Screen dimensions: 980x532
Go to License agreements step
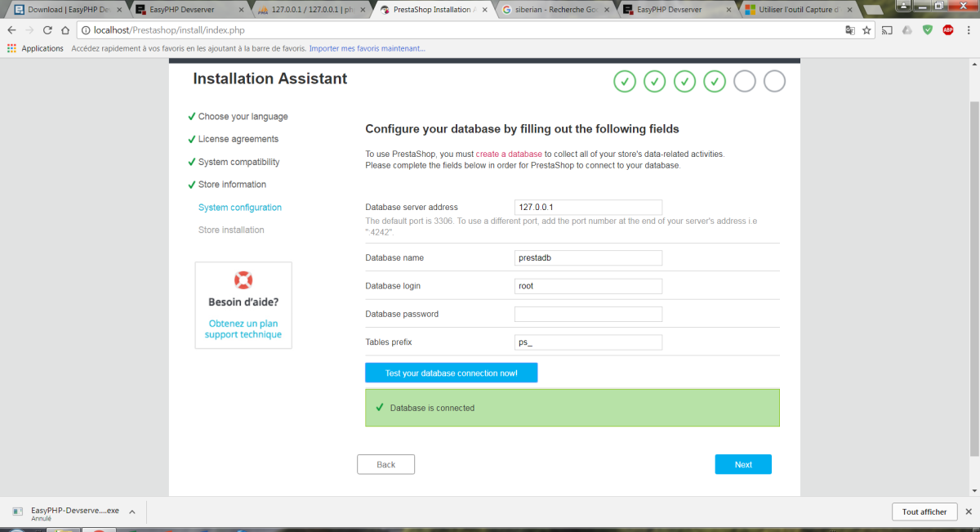pos(238,139)
